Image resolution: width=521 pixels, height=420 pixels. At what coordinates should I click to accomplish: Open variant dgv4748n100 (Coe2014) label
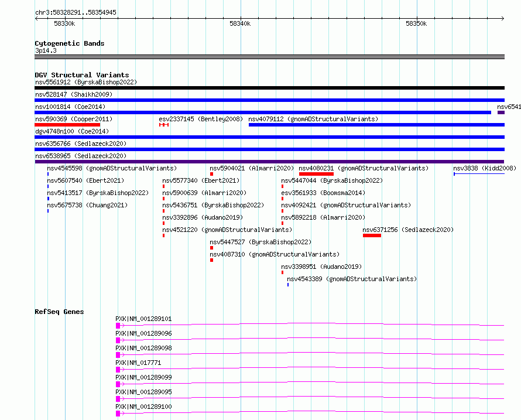72,131
